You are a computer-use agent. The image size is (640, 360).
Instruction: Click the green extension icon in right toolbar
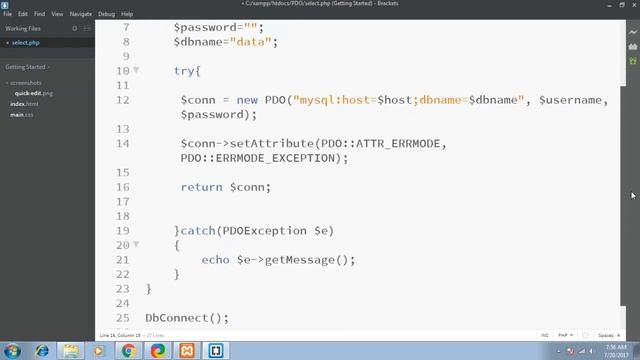point(633,61)
